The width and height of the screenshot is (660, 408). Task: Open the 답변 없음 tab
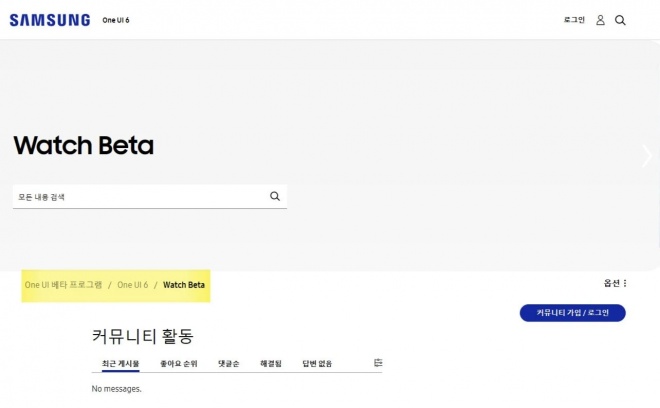tap(317, 363)
